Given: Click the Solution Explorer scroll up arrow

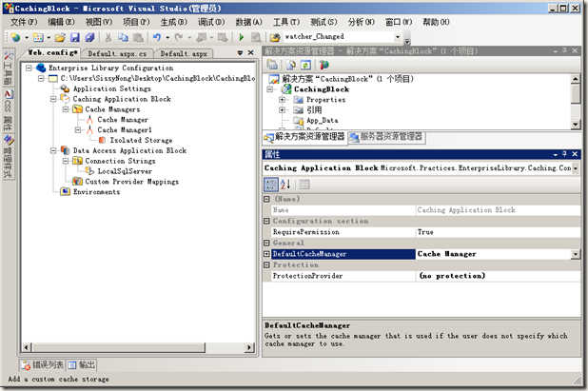Looking at the screenshot, I should coord(576,79).
